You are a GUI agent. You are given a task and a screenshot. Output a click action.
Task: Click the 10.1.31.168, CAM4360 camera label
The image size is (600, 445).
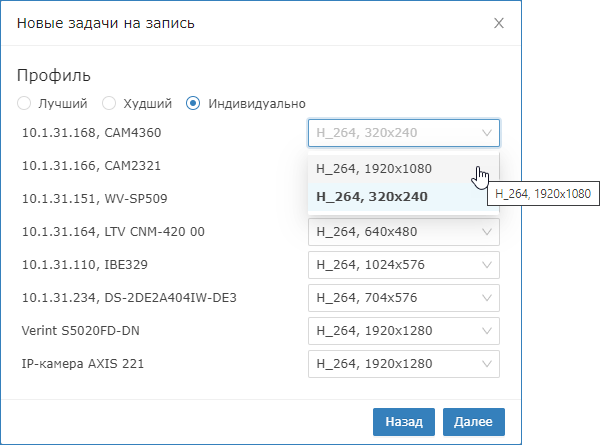(x=91, y=132)
